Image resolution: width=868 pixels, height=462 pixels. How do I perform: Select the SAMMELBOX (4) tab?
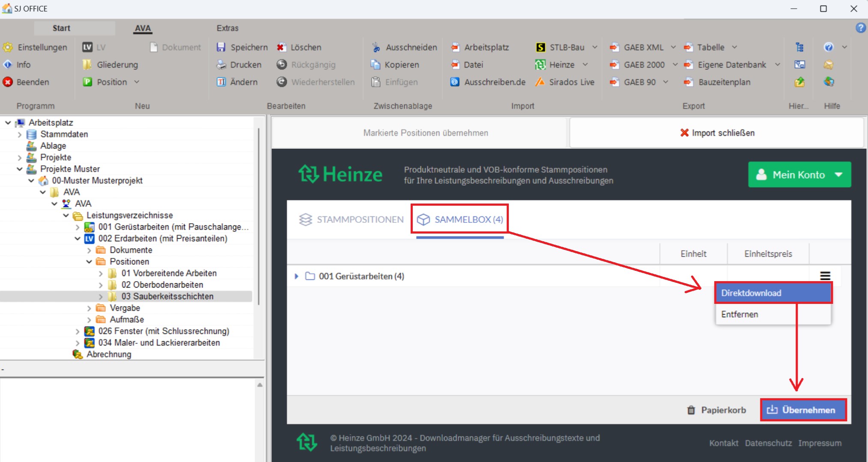(x=460, y=219)
